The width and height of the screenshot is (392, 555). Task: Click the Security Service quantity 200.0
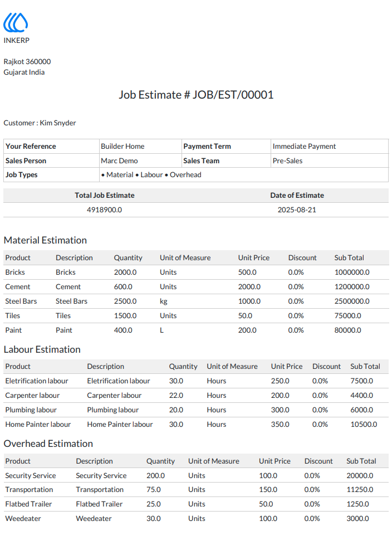(155, 476)
